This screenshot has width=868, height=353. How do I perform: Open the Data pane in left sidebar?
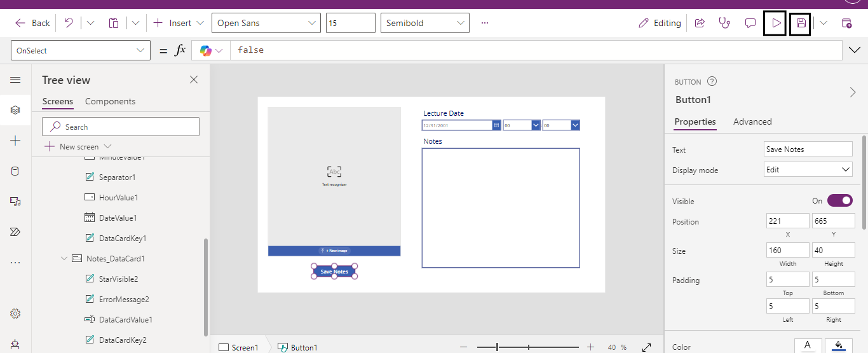click(15, 171)
